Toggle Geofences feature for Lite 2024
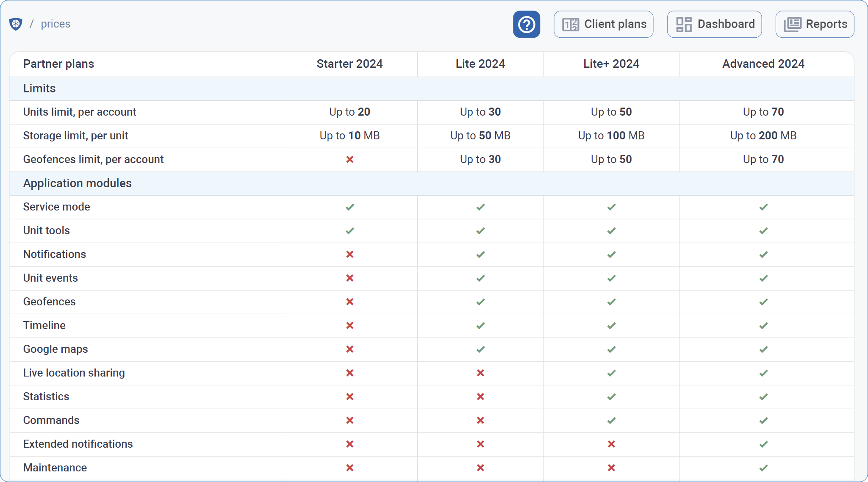 (480, 302)
